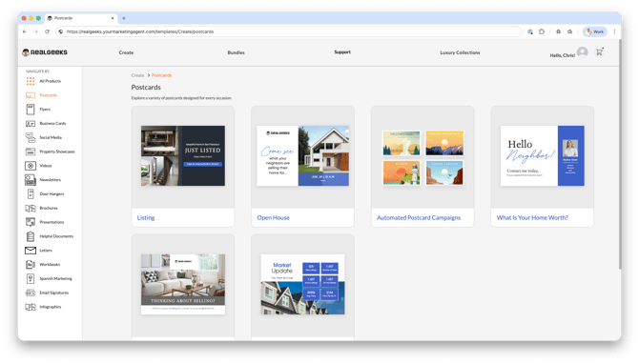This screenshot has height=364, width=639.
Task: Open the browser three-dot menu
Action: [614, 31]
